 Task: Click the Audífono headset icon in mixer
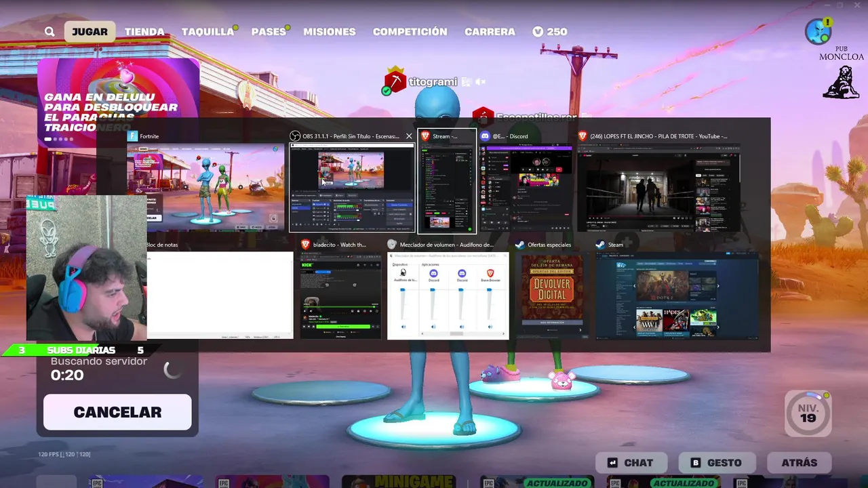(403, 273)
